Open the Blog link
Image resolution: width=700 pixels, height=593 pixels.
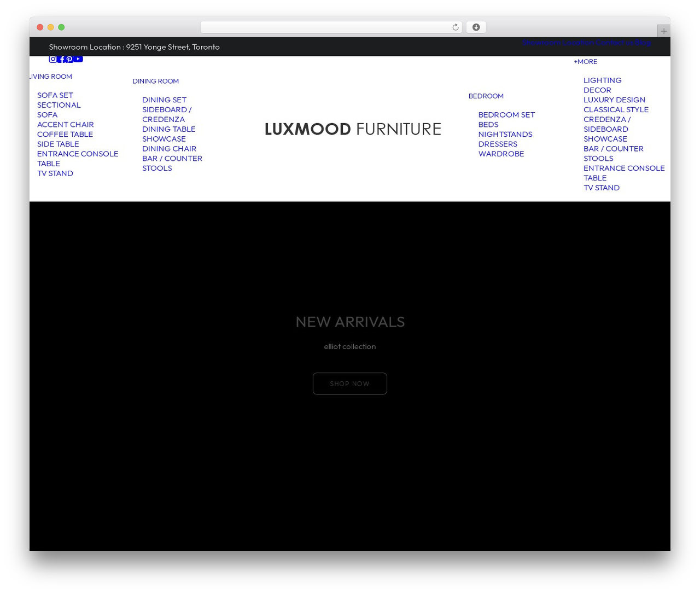pyautogui.click(x=643, y=42)
